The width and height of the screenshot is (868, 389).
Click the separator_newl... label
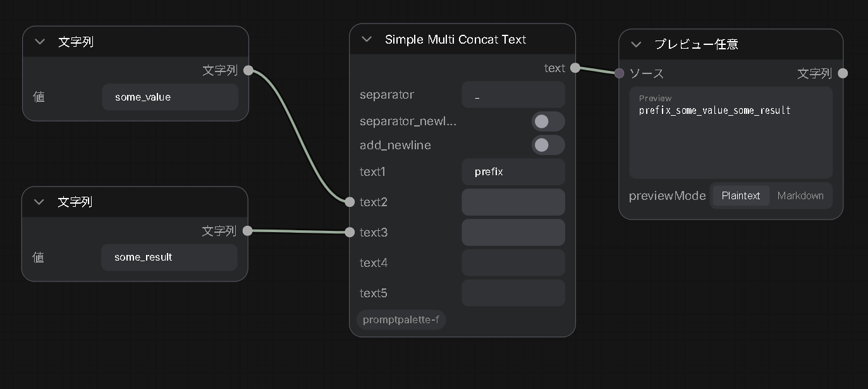408,121
